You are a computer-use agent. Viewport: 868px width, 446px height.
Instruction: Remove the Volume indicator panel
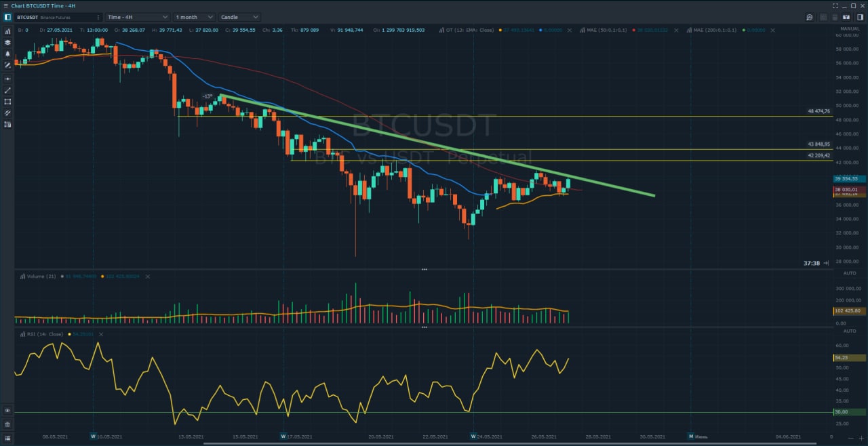click(147, 277)
